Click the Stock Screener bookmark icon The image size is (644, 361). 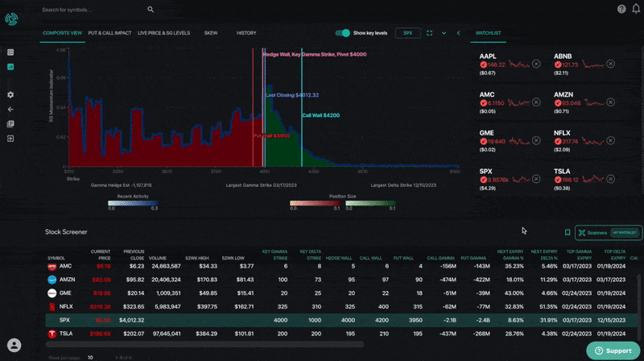pyautogui.click(x=568, y=233)
